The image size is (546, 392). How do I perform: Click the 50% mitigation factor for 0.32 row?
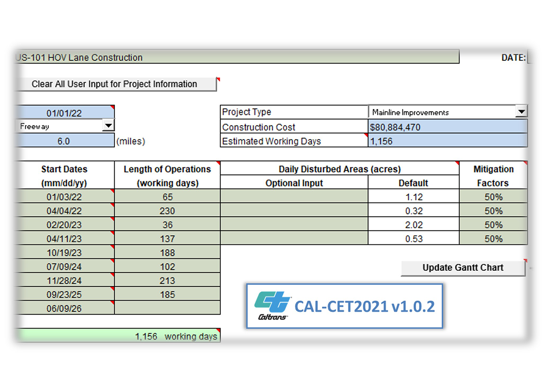[x=493, y=210]
